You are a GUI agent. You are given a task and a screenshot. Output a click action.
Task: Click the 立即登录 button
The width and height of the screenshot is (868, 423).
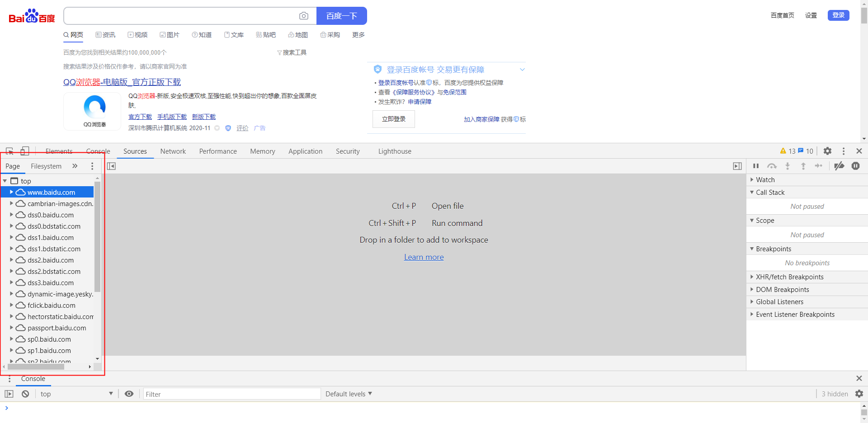click(394, 119)
